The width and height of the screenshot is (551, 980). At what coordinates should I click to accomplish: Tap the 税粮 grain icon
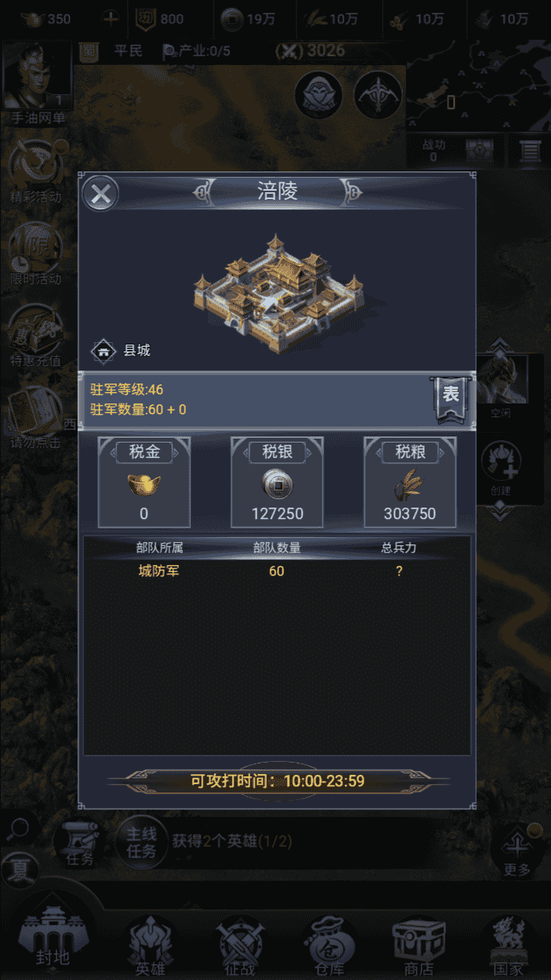pyautogui.click(x=409, y=485)
